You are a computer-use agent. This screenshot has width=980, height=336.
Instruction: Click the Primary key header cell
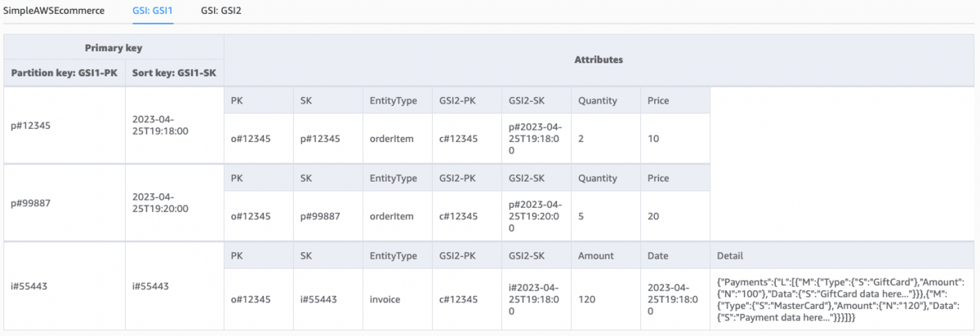pos(114,47)
